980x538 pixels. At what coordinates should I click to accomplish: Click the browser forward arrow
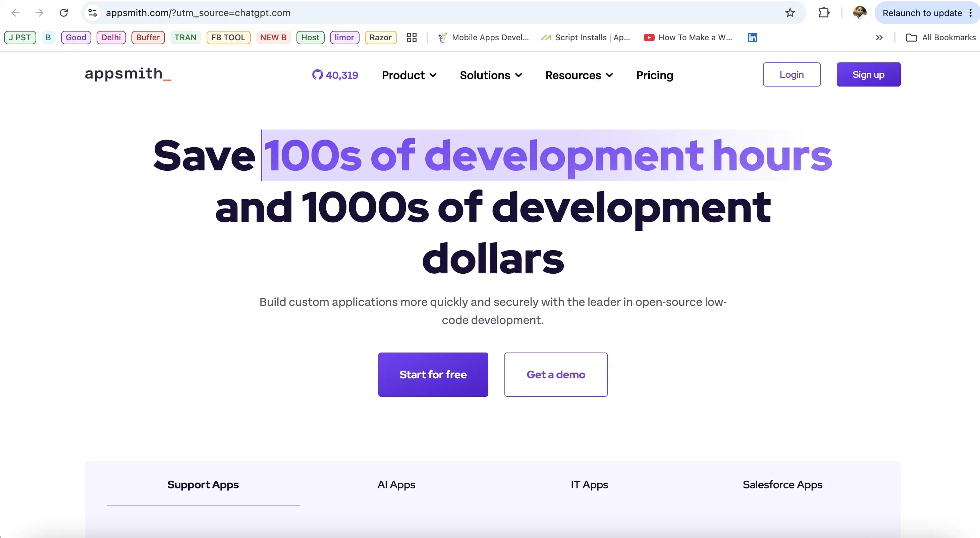click(39, 13)
